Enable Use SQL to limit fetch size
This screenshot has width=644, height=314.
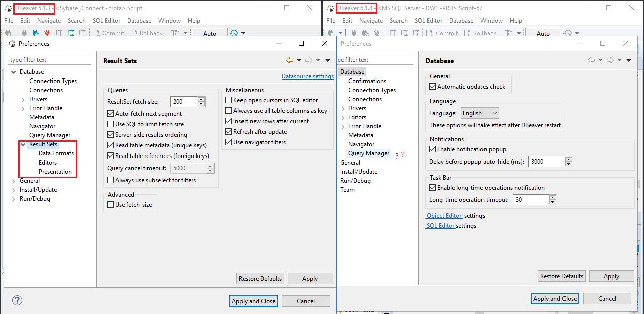[x=111, y=124]
